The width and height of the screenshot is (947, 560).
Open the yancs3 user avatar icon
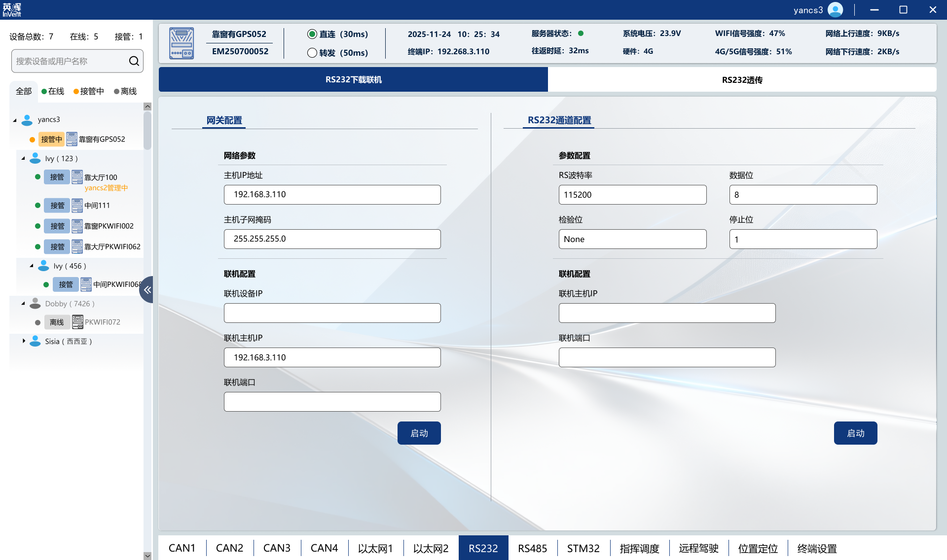(x=835, y=9)
